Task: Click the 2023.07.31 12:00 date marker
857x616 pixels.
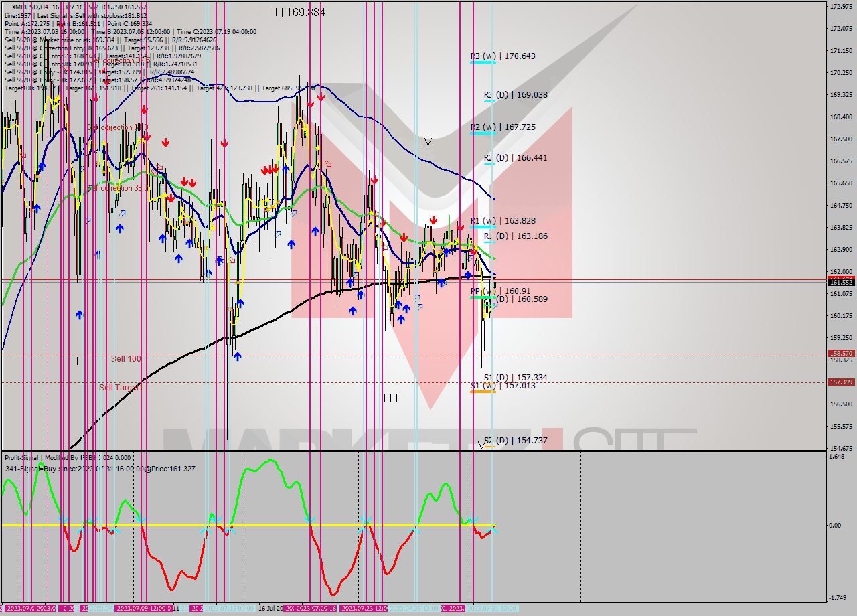Action: [x=492, y=608]
